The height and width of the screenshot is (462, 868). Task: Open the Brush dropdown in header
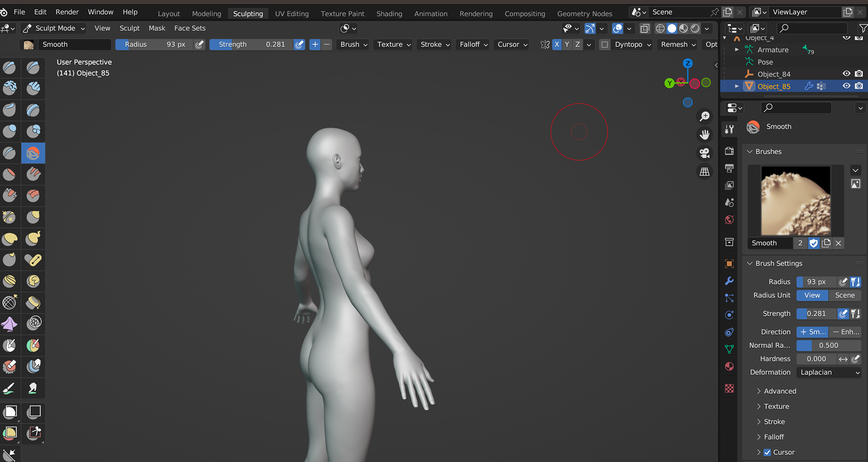(x=354, y=44)
